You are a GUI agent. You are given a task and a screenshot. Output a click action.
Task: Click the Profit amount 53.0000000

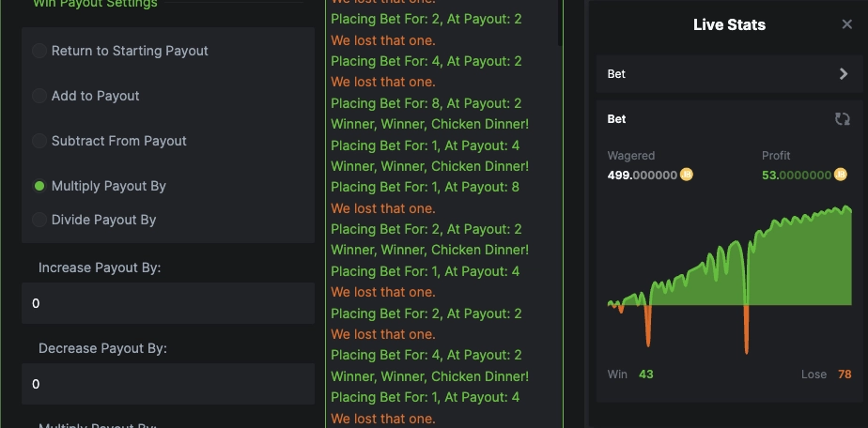[797, 176]
